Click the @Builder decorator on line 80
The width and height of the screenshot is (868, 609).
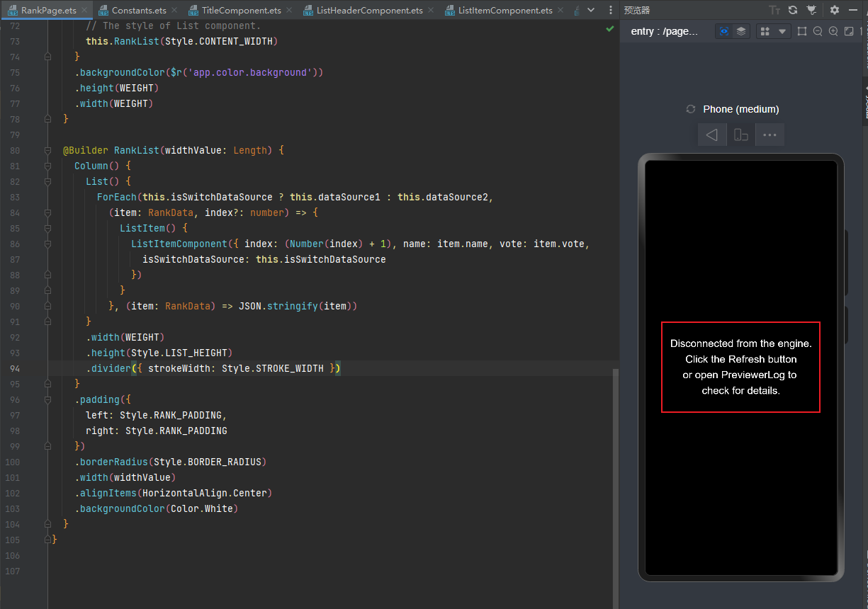pos(86,151)
